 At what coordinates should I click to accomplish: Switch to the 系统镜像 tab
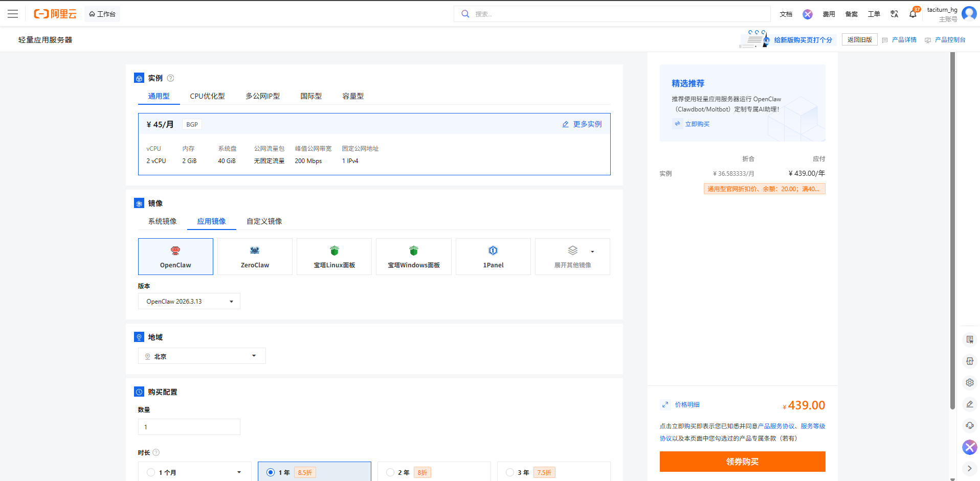click(162, 221)
